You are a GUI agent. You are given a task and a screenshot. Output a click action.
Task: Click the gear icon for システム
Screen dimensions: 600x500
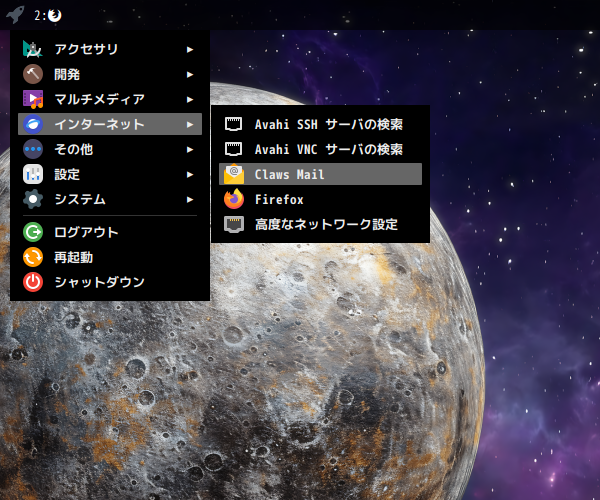tap(33, 199)
